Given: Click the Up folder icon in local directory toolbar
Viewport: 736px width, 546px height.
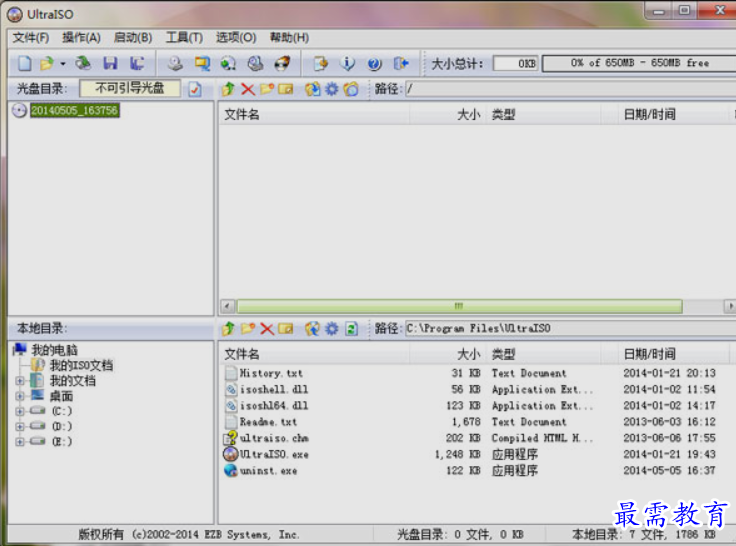Looking at the screenshot, I should coord(228,329).
